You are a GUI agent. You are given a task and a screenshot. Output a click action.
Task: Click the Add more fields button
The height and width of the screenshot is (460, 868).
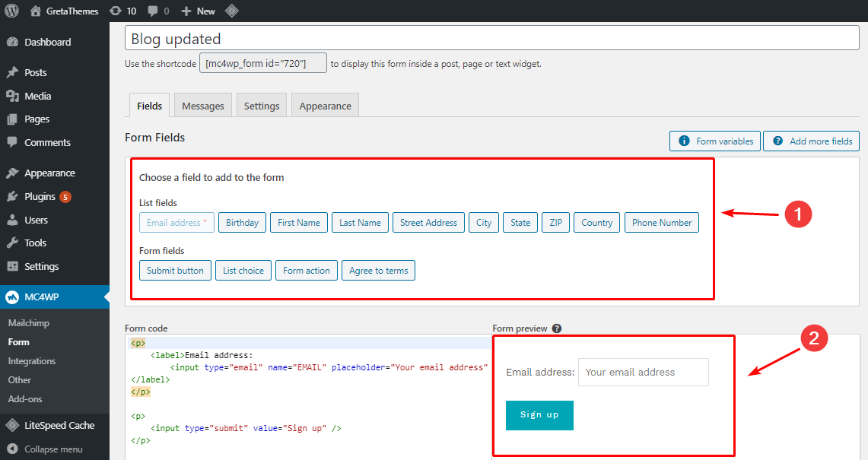811,141
